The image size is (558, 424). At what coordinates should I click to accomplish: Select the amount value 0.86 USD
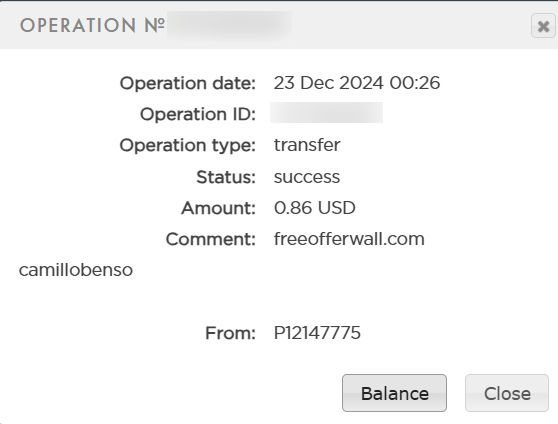(x=315, y=208)
